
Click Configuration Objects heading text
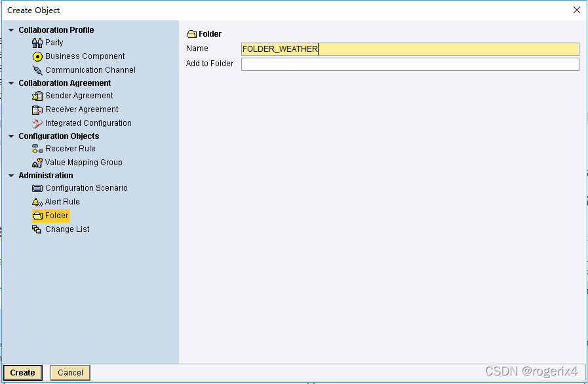[59, 136]
